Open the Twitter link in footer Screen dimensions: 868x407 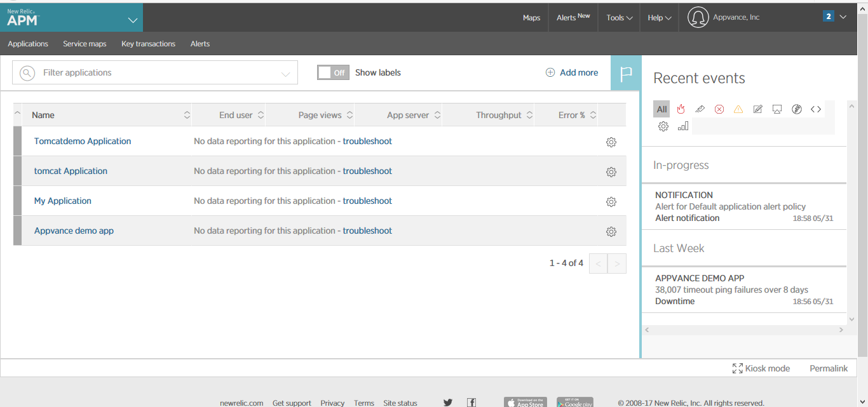point(448,403)
